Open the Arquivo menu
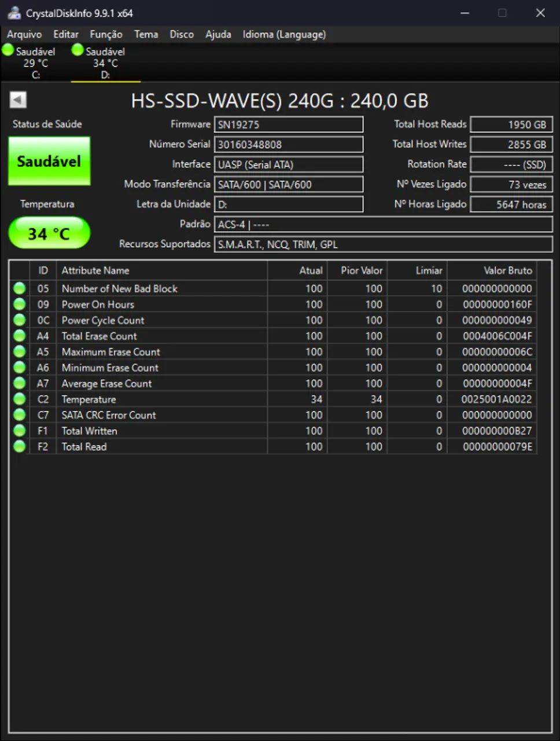560x741 pixels. point(24,34)
